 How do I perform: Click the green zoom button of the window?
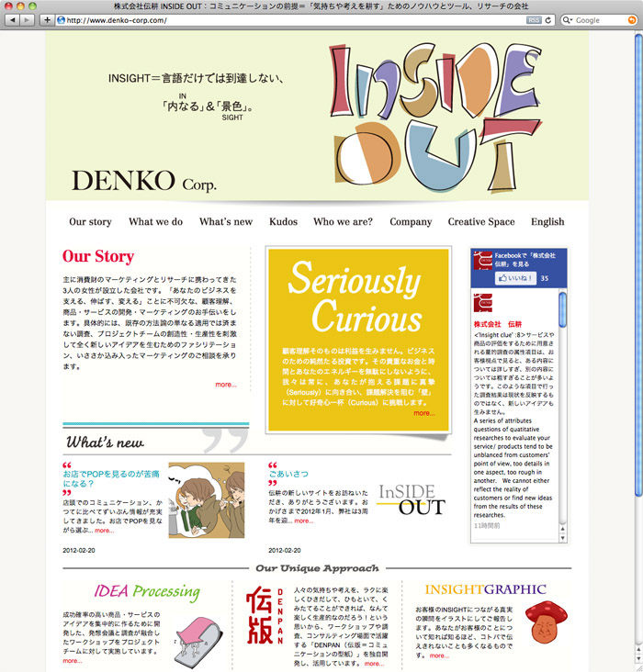(x=32, y=6)
